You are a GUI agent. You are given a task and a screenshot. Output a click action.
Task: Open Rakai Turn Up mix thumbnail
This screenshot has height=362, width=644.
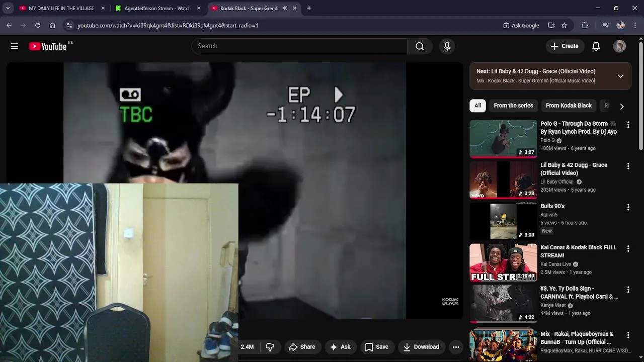503,346
